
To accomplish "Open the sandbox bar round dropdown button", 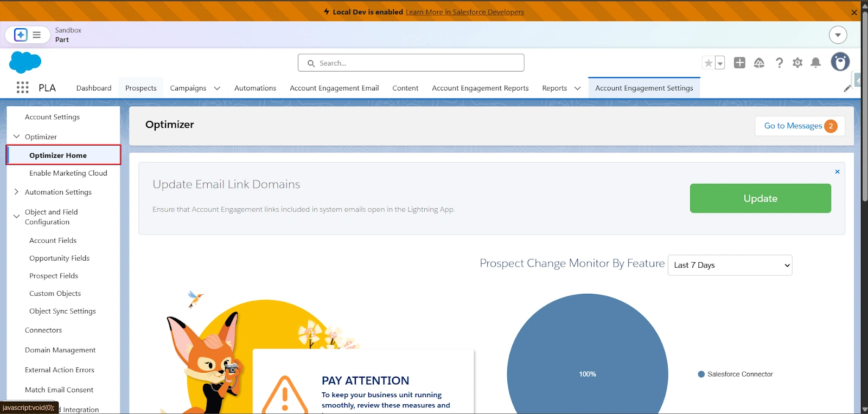I will coord(838,35).
